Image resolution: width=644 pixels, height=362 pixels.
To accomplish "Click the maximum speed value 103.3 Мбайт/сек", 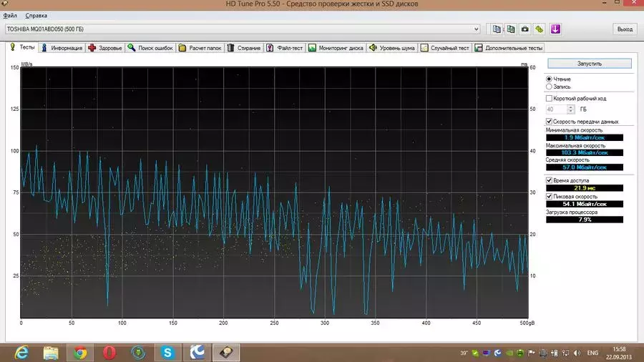I will [x=584, y=152].
